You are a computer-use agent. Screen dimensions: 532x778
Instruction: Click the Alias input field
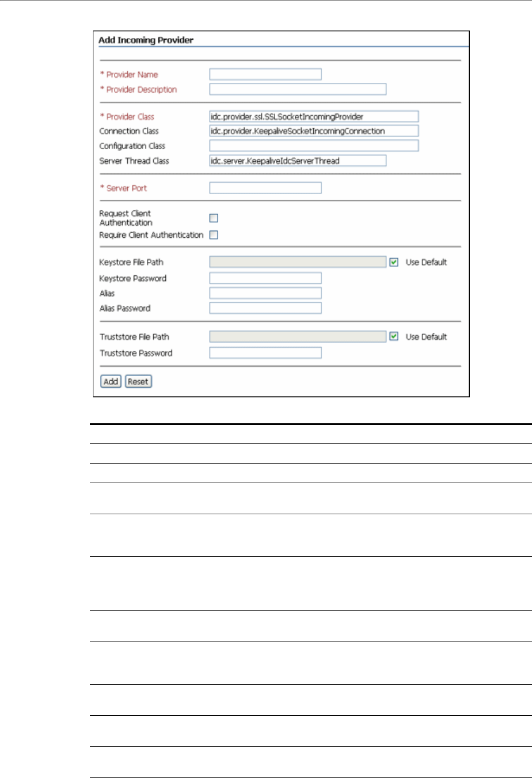tap(265, 293)
